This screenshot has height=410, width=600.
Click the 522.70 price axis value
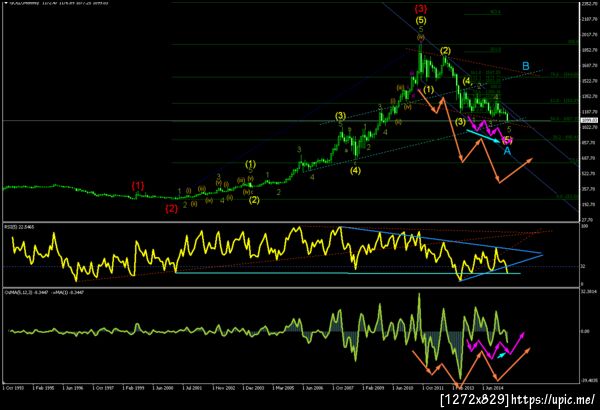click(588, 174)
